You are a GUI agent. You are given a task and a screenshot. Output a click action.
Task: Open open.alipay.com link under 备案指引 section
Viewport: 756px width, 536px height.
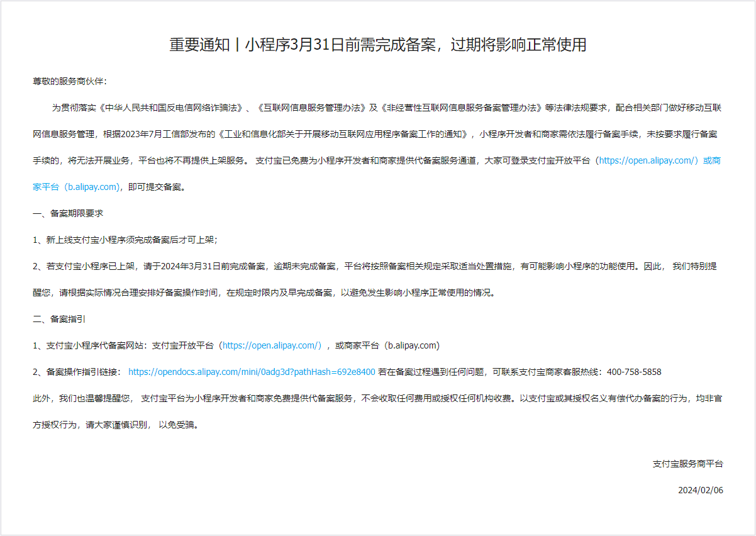(272, 345)
